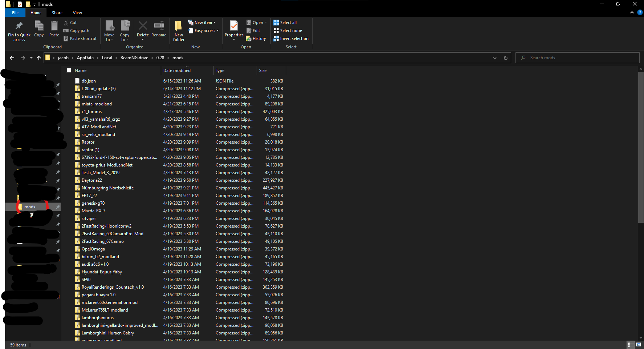This screenshot has width=644, height=349.
Task: Expand the Easy access dropdown
Action: [203, 31]
